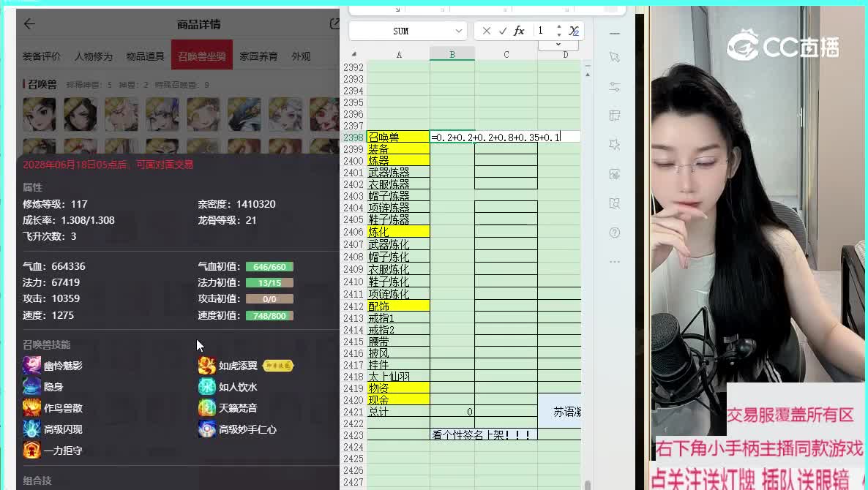Select the 一力拒守 skill icon
The width and height of the screenshot is (868, 490).
pos(31,451)
